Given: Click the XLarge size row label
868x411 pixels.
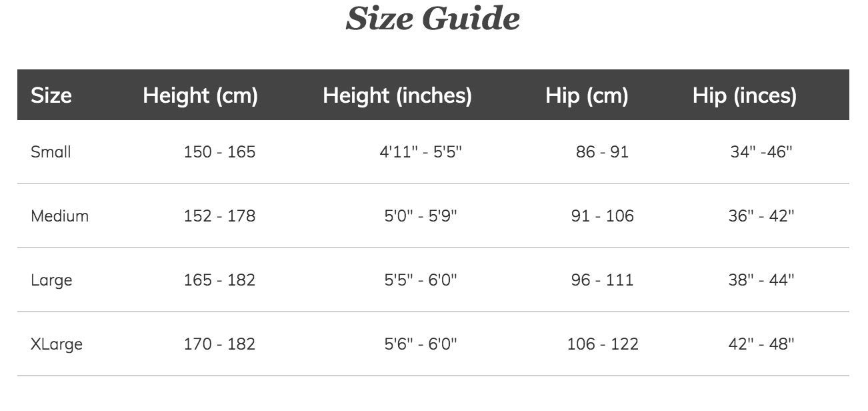Looking at the screenshot, I should click(57, 344).
